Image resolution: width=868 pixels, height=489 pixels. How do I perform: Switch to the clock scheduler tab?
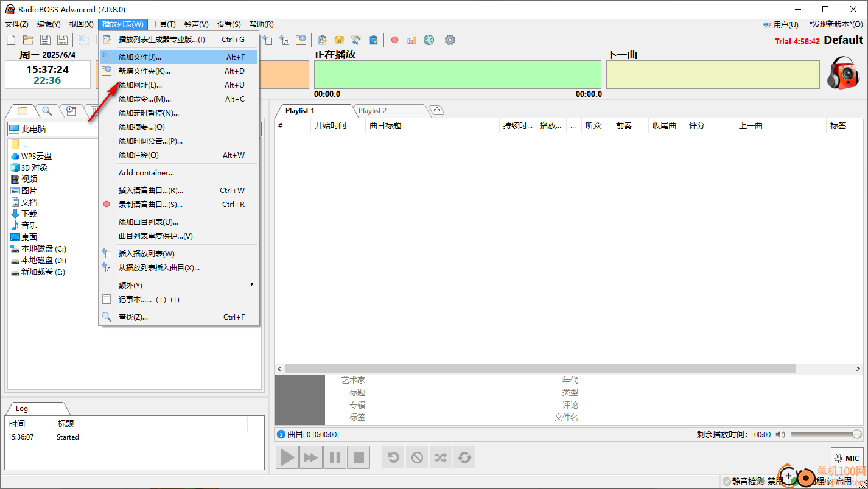[71, 111]
